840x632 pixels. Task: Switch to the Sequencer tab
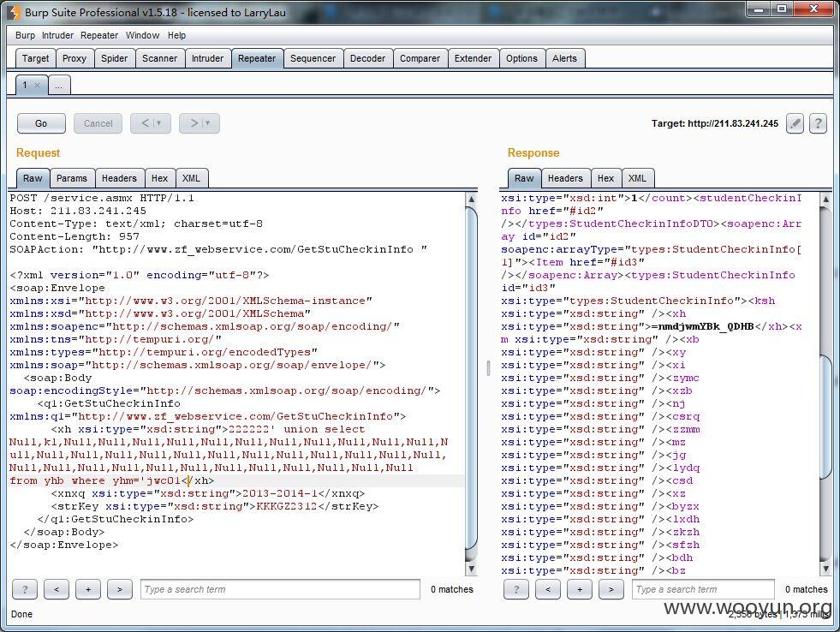click(313, 58)
